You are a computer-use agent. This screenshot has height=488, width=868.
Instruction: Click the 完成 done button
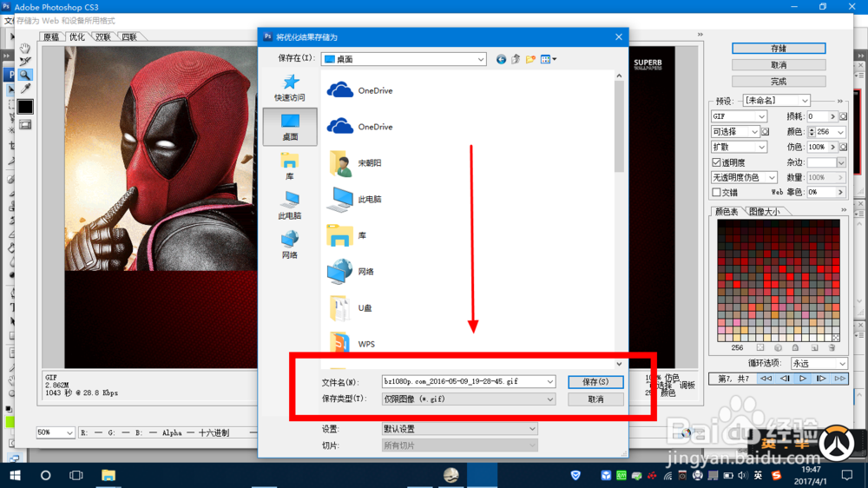779,82
